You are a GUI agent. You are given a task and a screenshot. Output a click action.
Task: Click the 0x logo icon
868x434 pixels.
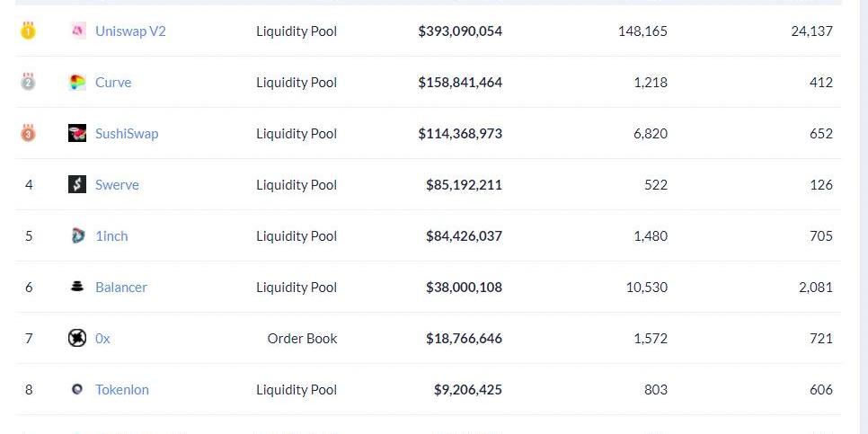(77, 339)
